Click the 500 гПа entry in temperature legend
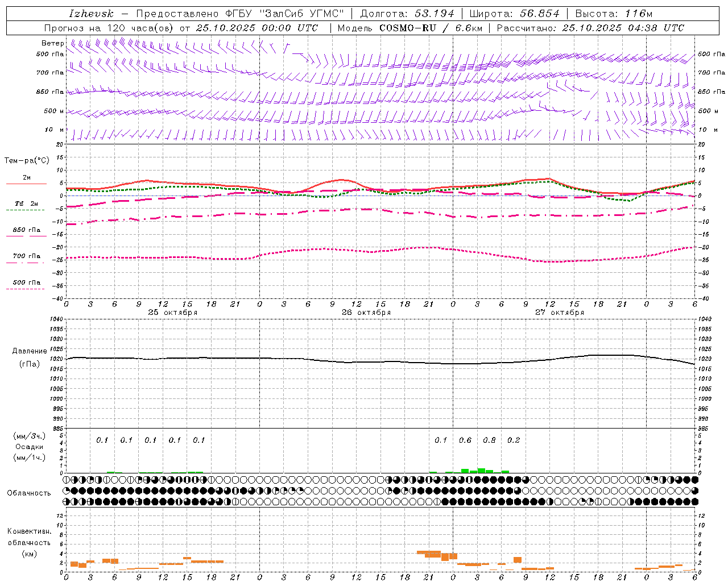Screen dimensions: 728x582 click(x=27, y=282)
